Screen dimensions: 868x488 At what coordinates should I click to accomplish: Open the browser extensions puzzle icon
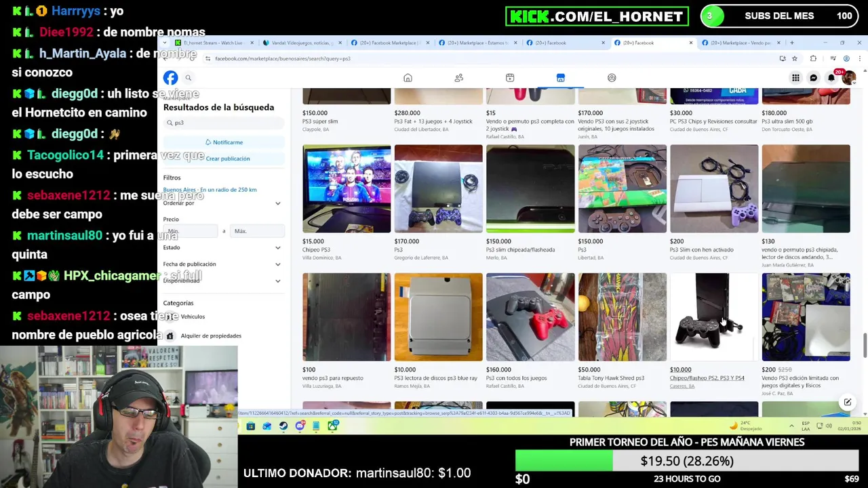pos(813,59)
